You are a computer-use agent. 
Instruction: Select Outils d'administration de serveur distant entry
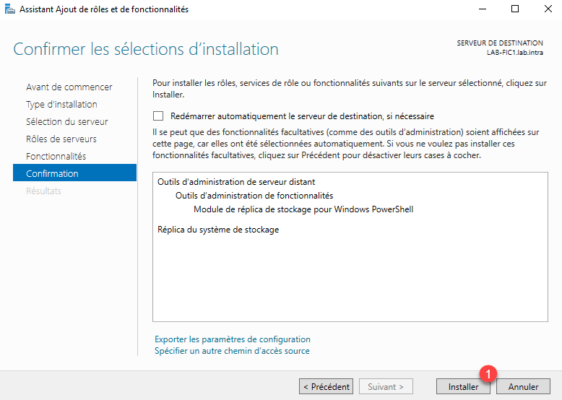pos(236,182)
